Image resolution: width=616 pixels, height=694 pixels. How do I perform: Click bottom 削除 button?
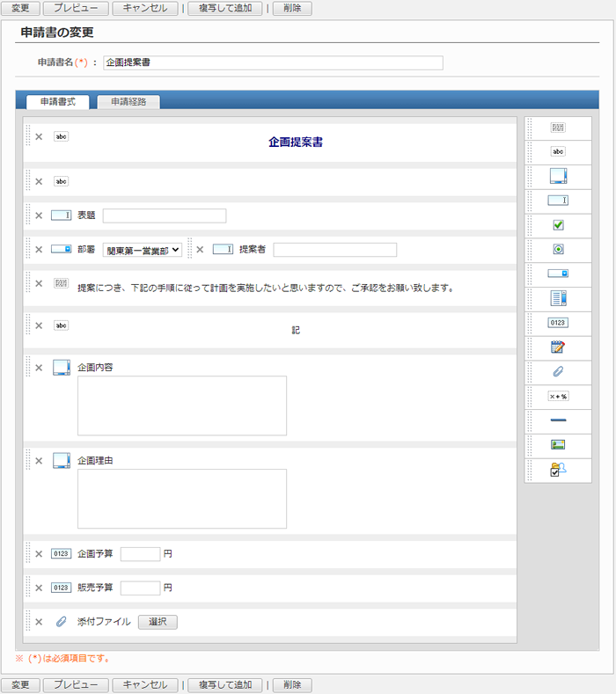[x=292, y=684]
